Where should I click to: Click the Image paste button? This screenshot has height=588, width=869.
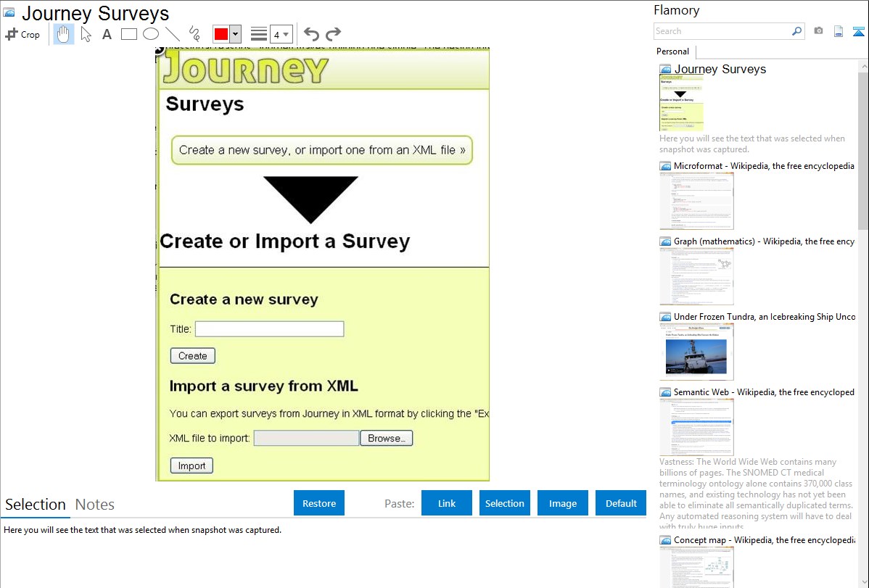563,503
